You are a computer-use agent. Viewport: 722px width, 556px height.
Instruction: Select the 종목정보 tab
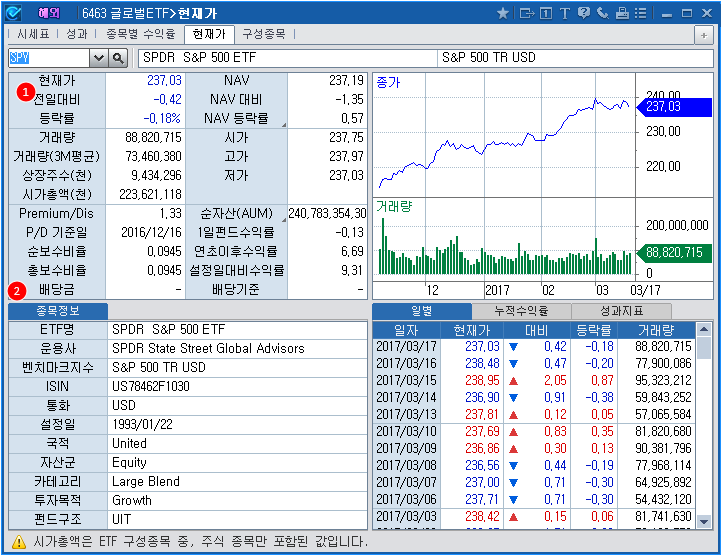(58, 311)
